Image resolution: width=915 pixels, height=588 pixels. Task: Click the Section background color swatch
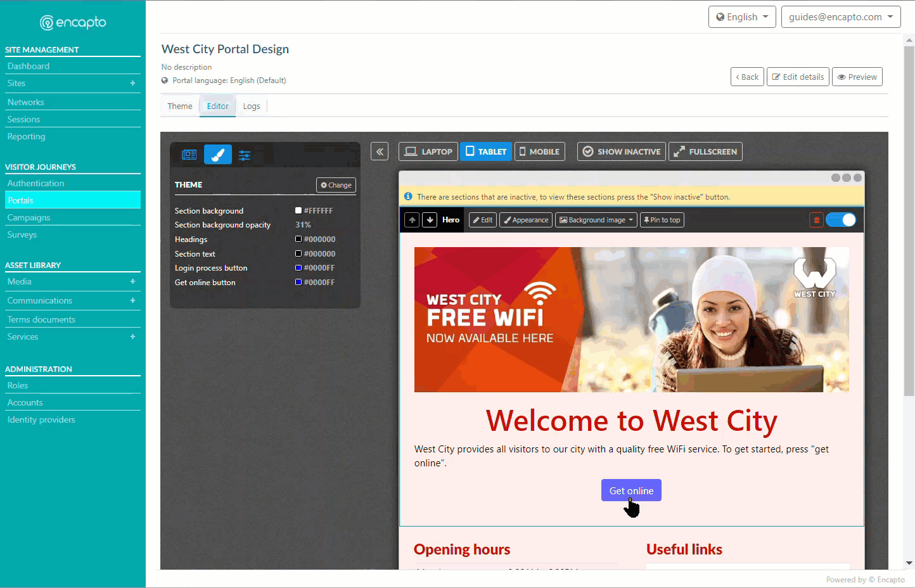point(298,210)
